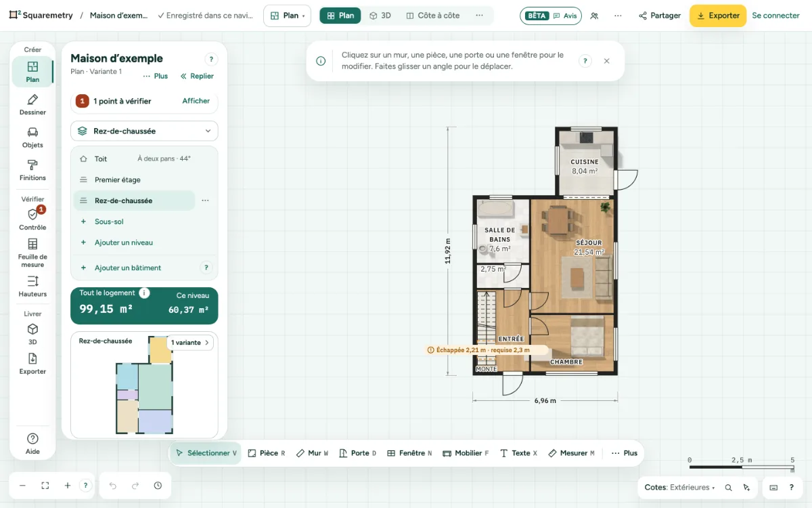The height and width of the screenshot is (508, 812).
Task: Select the Premier étage level
Action: [144, 179]
